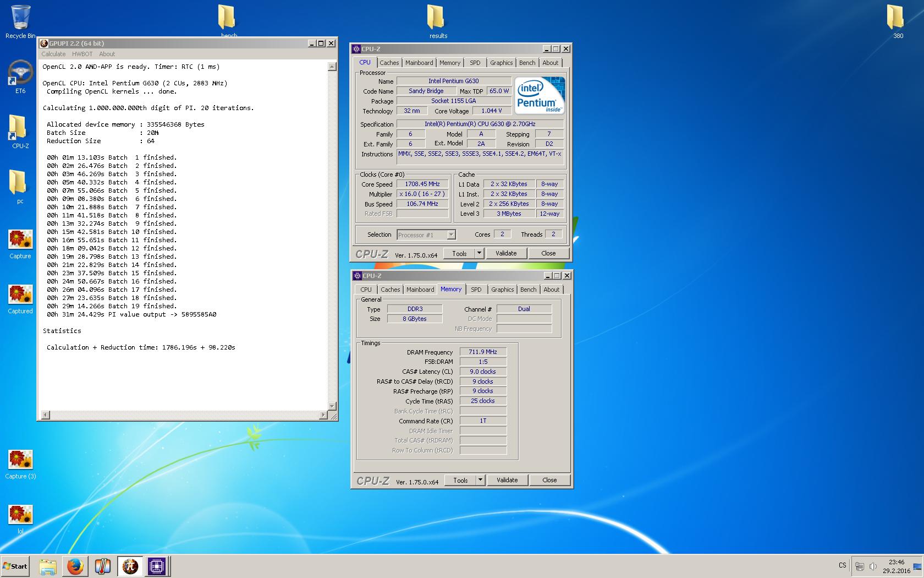Switch to Bench tab in upper CPU-Z
The width and height of the screenshot is (924, 578).
click(x=527, y=63)
